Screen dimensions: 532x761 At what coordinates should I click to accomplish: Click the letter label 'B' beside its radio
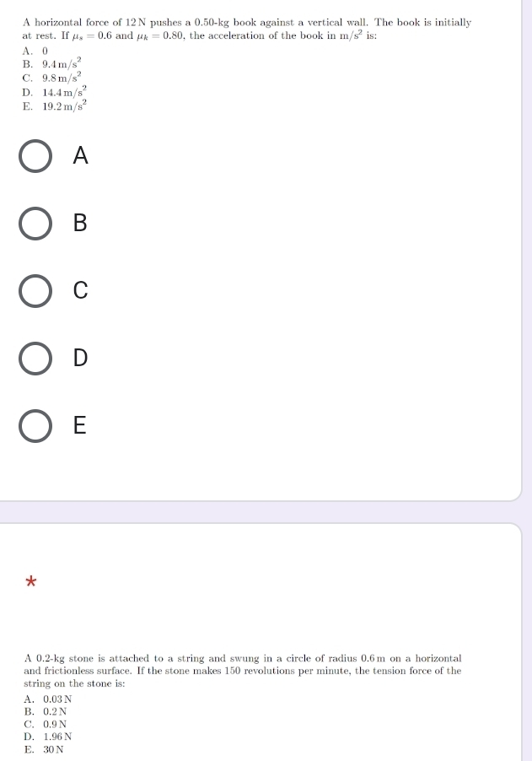tap(80, 223)
